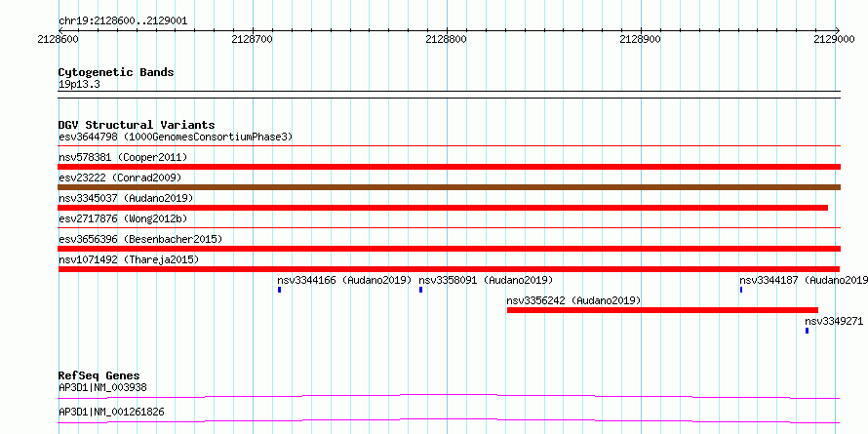Select the red nsv3345037 variant bar
This screenshot has height=434, width=868.
[443, 208]
